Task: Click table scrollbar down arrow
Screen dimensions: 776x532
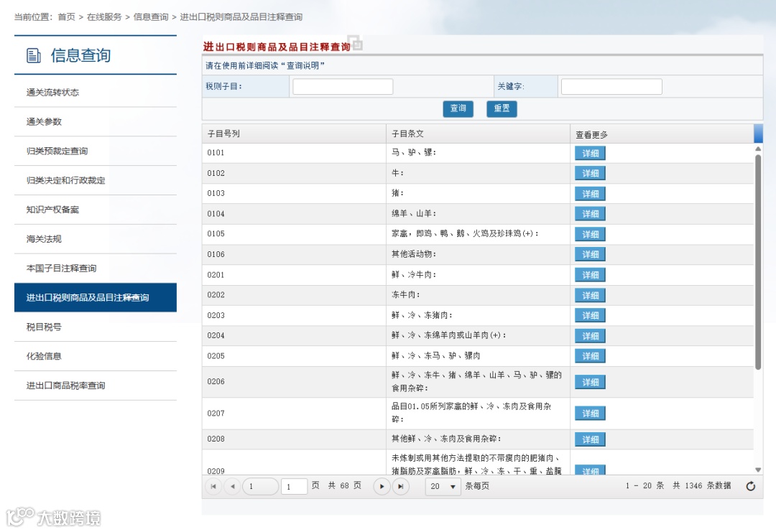Action: pyautogui.click(x=758, y=470)
